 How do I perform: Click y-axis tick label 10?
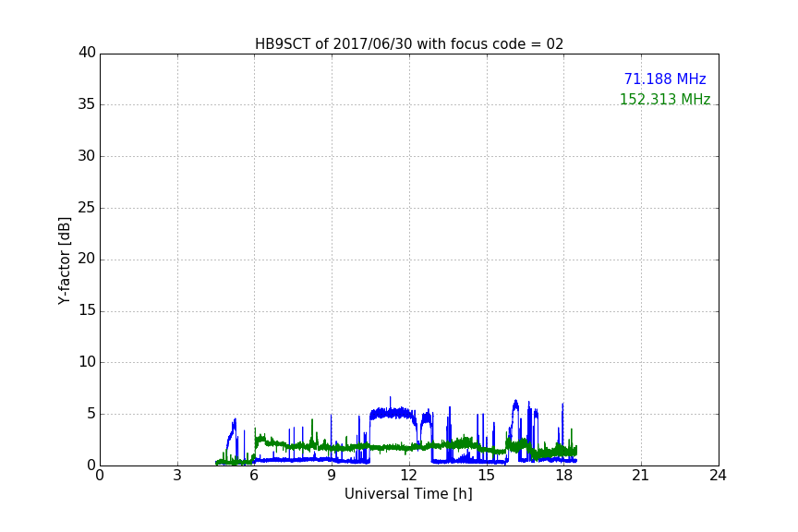(87, 362)
